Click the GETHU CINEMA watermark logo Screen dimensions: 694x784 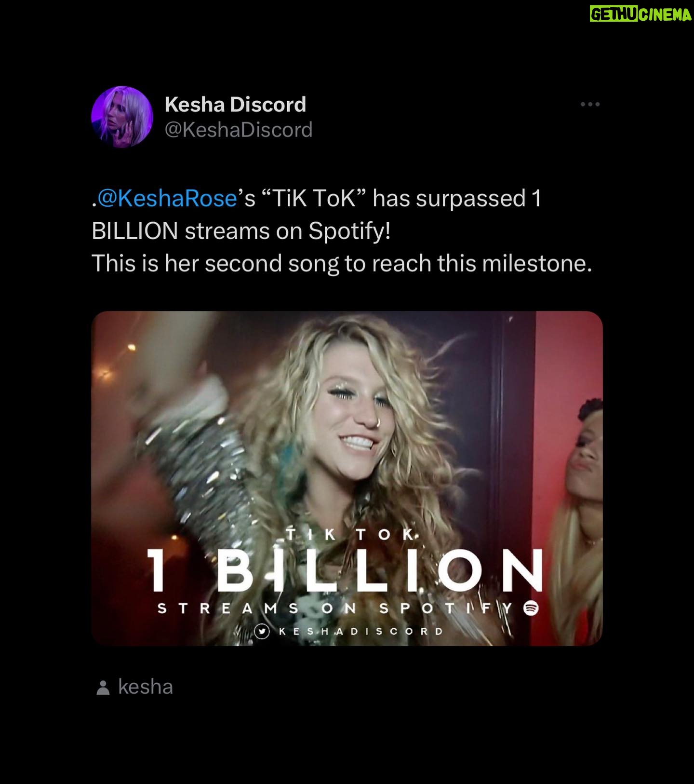(641, 14)
